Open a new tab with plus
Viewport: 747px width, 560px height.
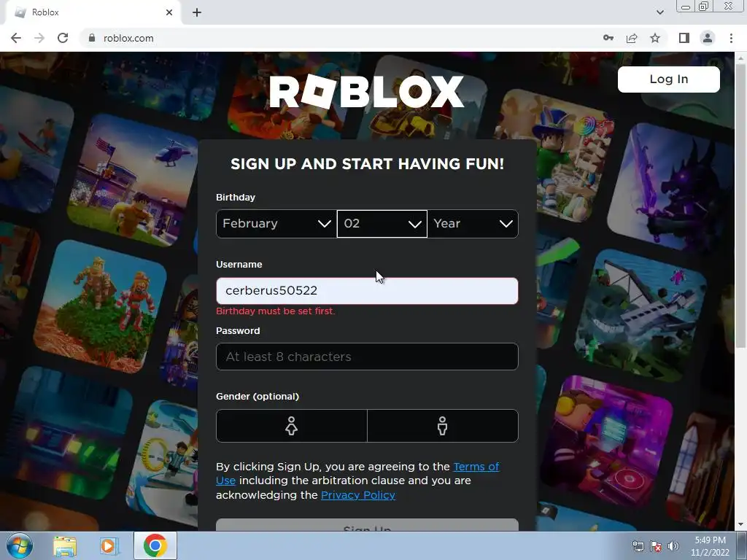[x=197, y=12]
